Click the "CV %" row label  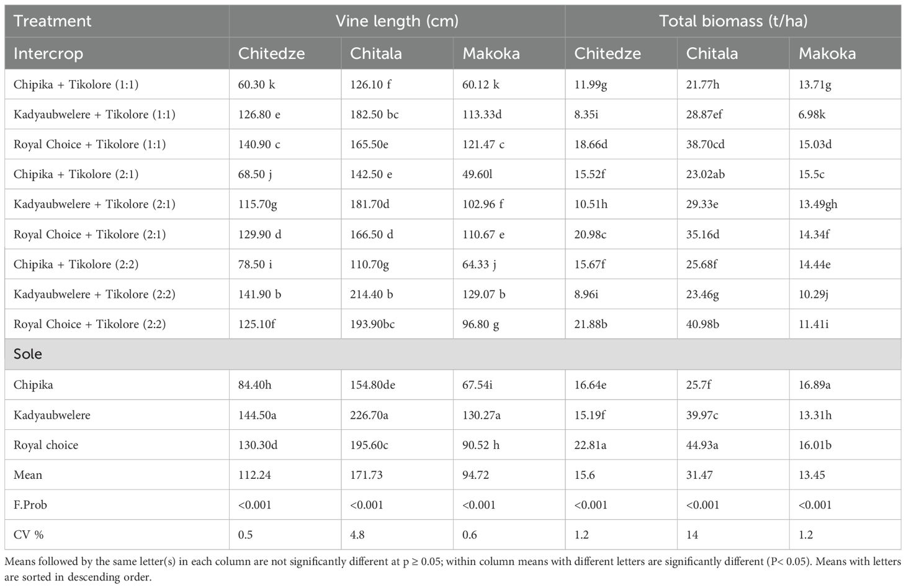click(x=29, y=535)
